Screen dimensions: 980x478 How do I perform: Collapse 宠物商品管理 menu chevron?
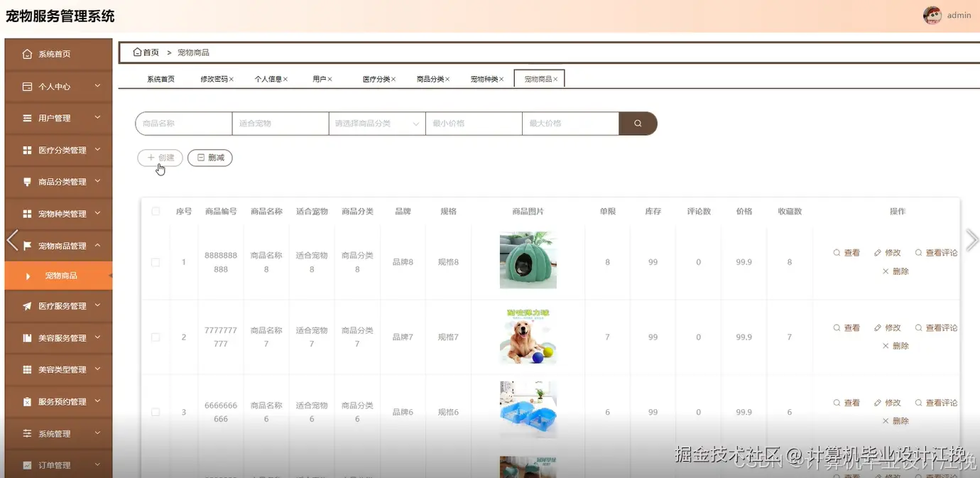(97, 246)
